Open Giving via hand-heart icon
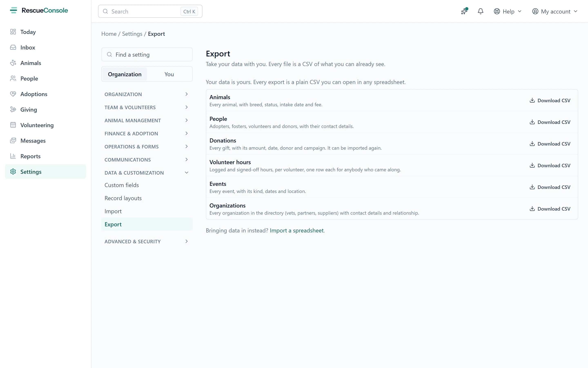This screenshot has height=368, width=588. (x=13, y=110)
